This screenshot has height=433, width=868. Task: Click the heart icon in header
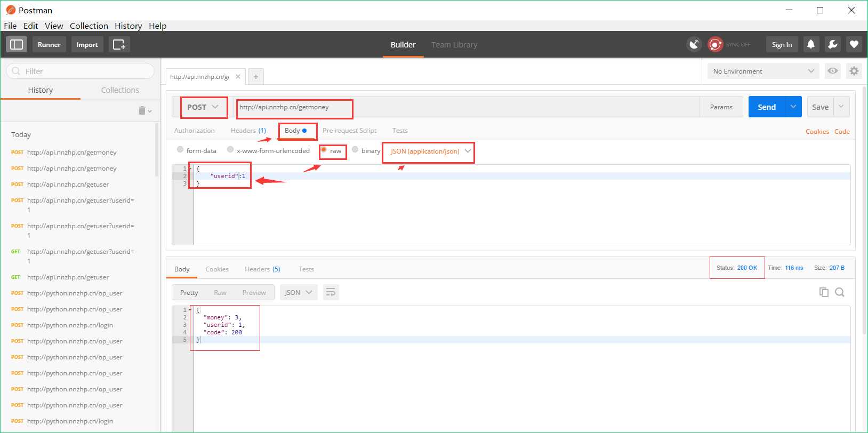tap(854, 44)
